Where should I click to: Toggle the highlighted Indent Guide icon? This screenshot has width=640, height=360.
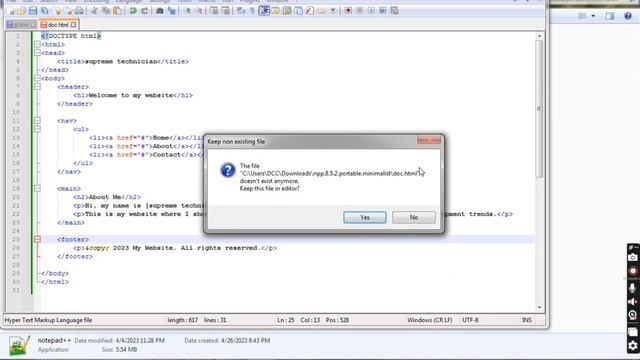(x=264, y=11)
